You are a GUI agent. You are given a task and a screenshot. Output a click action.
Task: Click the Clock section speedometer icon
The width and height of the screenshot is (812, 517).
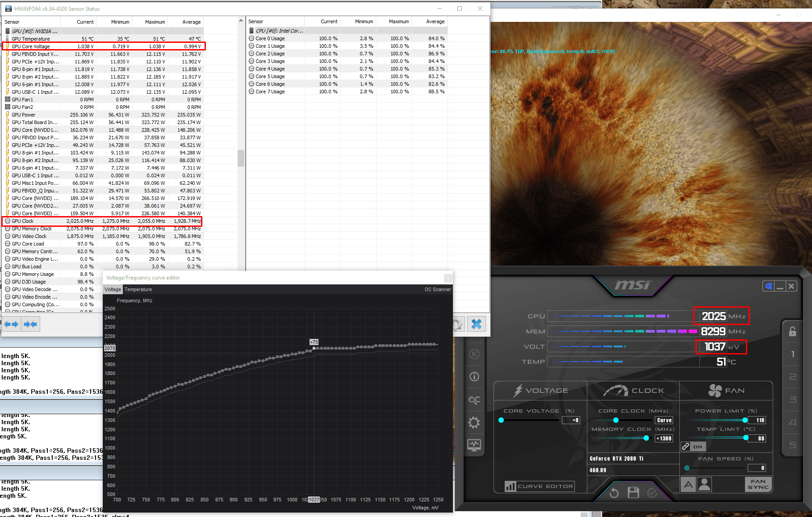coord(615,391)
